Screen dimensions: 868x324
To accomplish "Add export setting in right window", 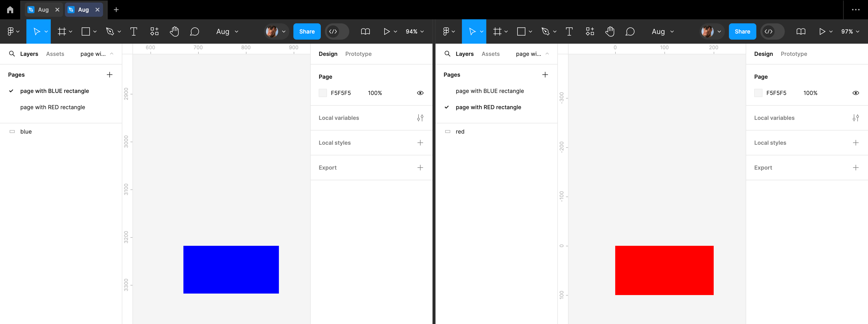I will point(856,168).
